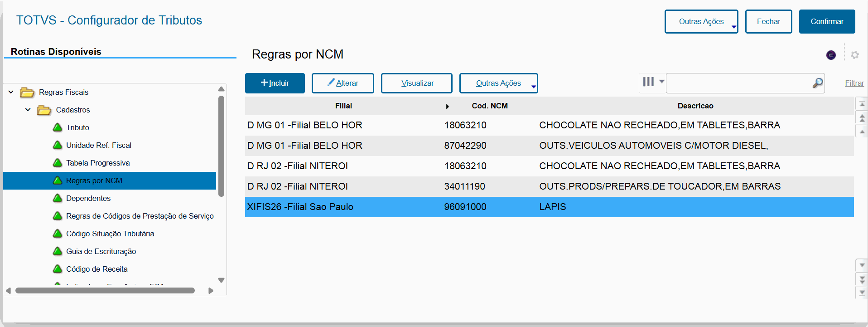Open the Outras Ações dropdown beside Visualizar
The height and width of the screenshot is (327, 868).
[498, 83]
